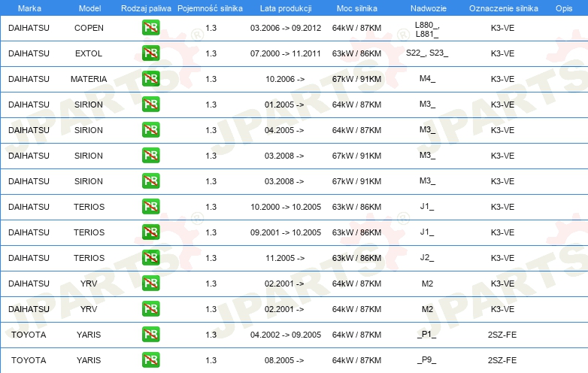Click 1.3 engine capacity in COPEN row

pyautogui.click(x=211, y=28)
